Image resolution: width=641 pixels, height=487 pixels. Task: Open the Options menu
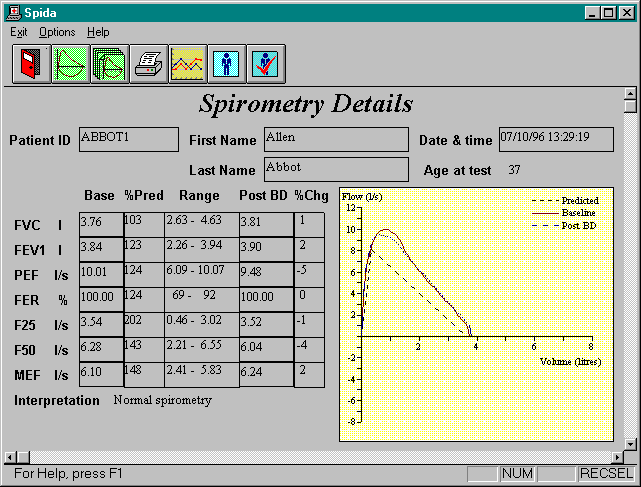click(x=57, y=32)
